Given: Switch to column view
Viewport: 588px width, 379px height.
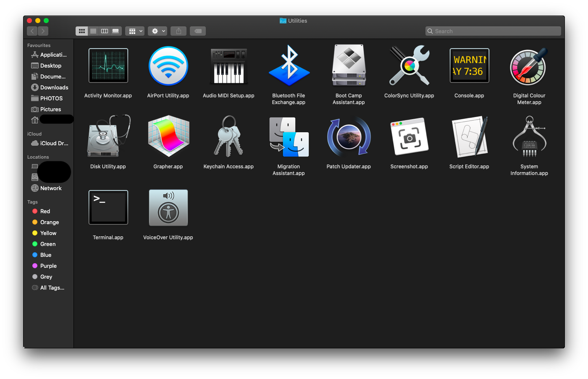Looking at the screenshot, I should pos(105,31).
